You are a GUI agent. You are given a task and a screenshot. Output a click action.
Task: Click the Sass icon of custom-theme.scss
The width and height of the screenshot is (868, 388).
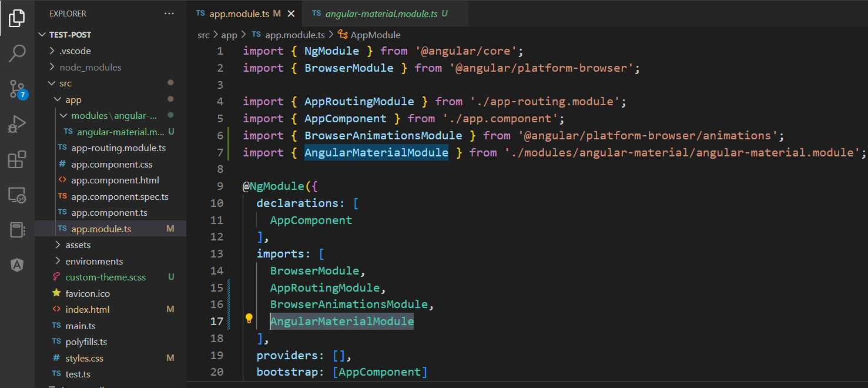56,277
